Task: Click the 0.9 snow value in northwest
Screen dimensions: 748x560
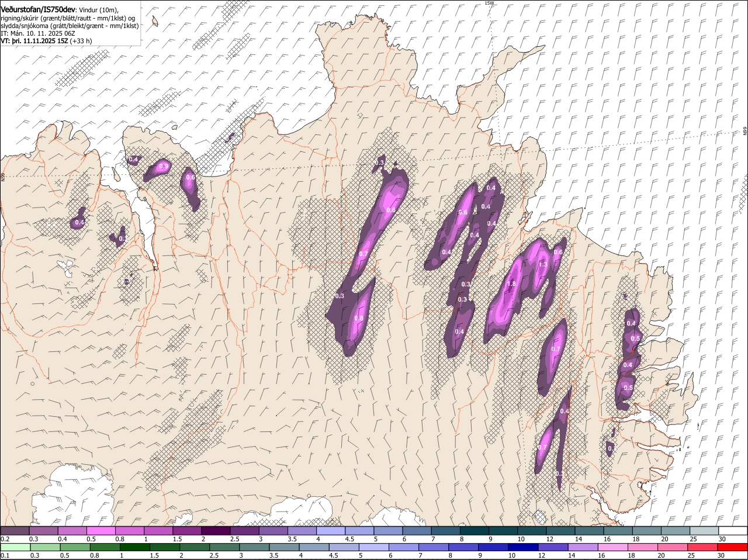Action: 164,167
